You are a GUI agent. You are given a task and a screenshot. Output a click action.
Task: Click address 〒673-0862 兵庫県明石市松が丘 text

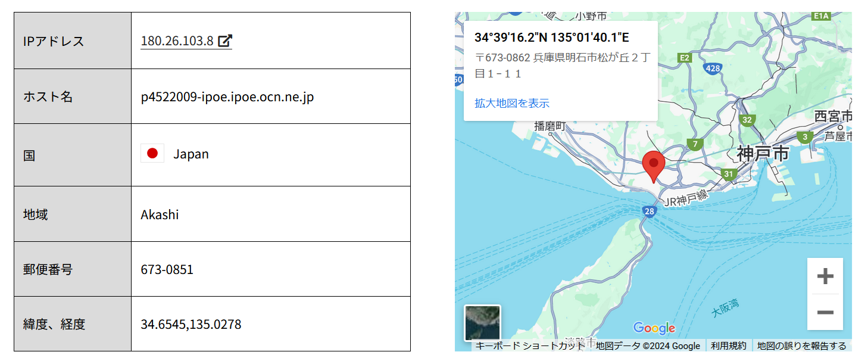click(561, 66)
